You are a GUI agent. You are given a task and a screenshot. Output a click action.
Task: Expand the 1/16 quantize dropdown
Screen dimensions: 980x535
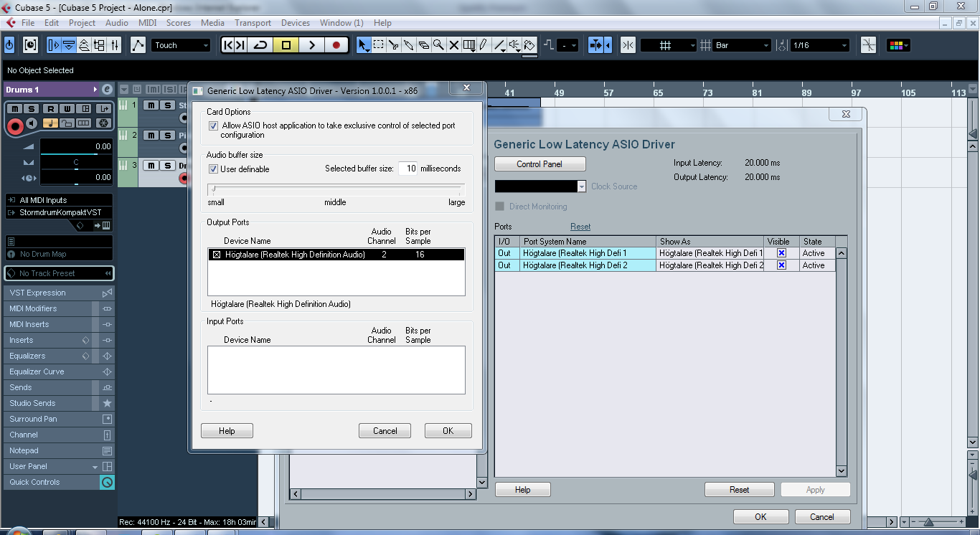click(x=820, y=45)
